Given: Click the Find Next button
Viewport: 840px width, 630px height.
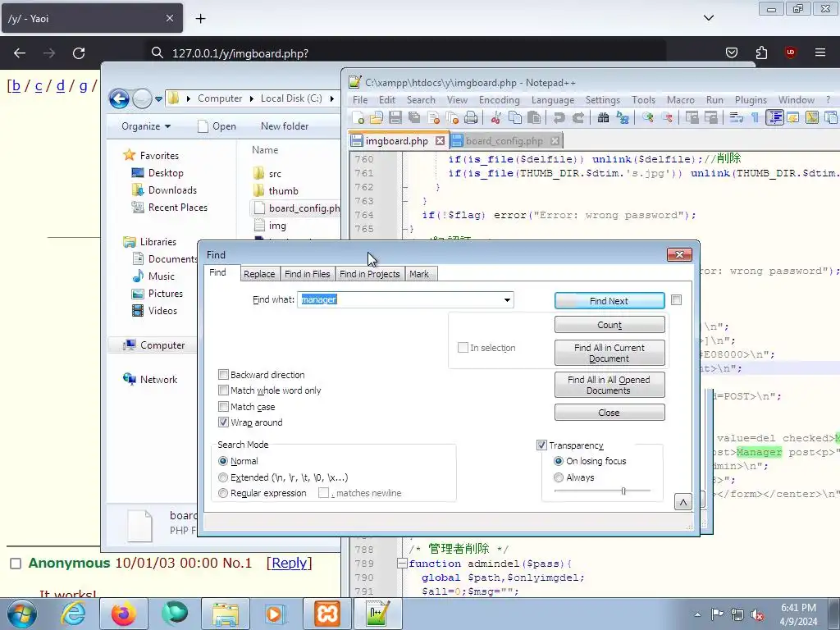Looking at the screenshot, I should point(609,301).
